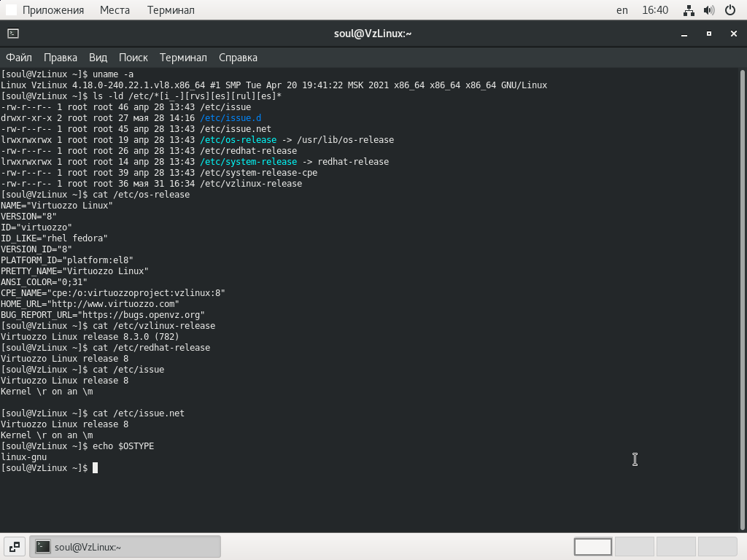Click the BUG_REPORT_URL bugs.openvz.org line
This screenshot has height=560, width=747.
click(x=103, y=315)
